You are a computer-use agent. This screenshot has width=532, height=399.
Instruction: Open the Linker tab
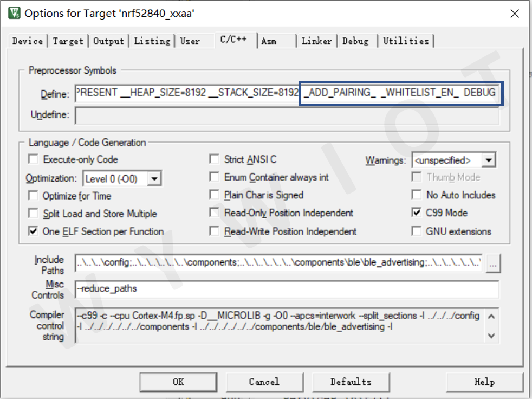click(316, 41)
